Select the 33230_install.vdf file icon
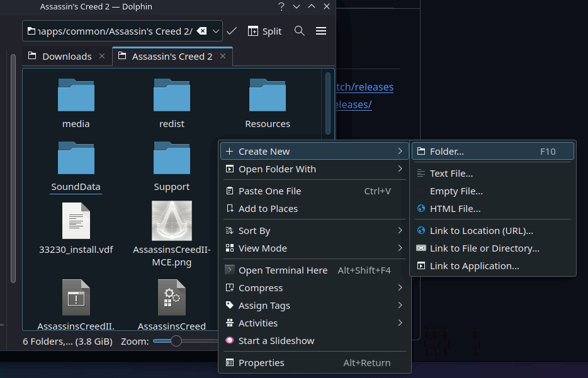 click(76, 221)
